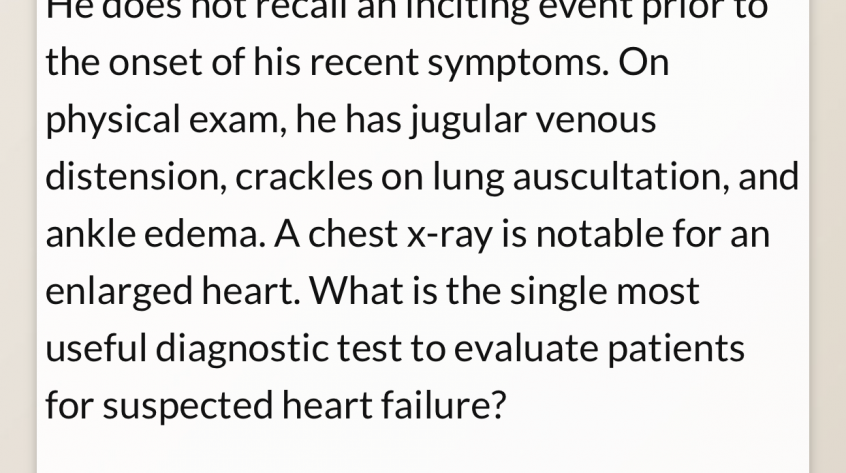This screenshot has height=473, width=846.
Task: Click the word "enlarged" at line start
Action: pyautogui.click(x=119, y=292)
